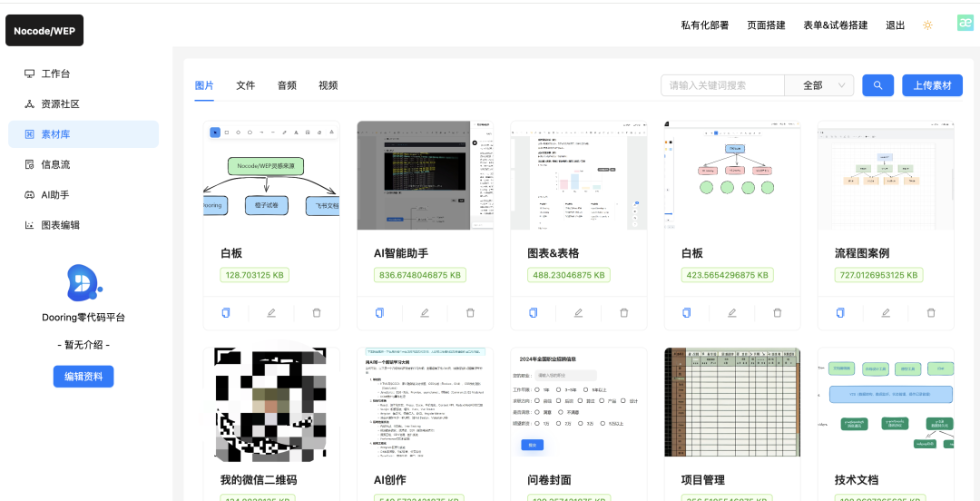Expand the 全部 filter dropdown

tap(819, 85)
